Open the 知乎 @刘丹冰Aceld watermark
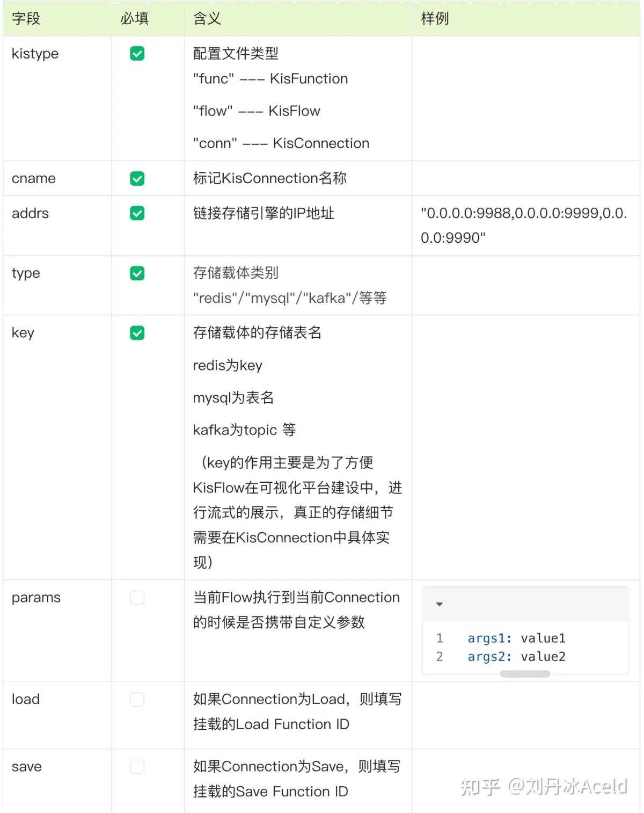Image resolution: width=644 pixels, height=813 pixels. 544,787
